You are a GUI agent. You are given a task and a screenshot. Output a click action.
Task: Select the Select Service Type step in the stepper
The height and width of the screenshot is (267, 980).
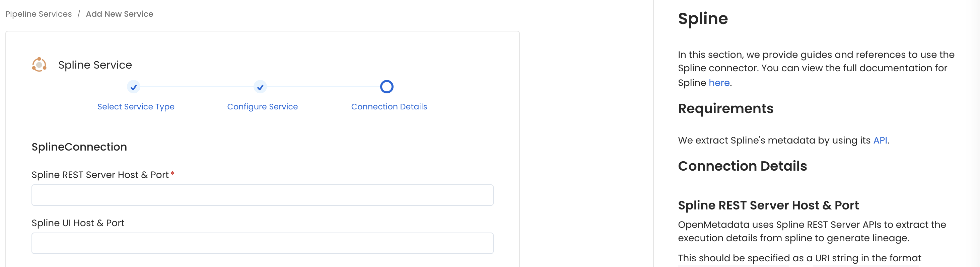click(x=135, y=106)
